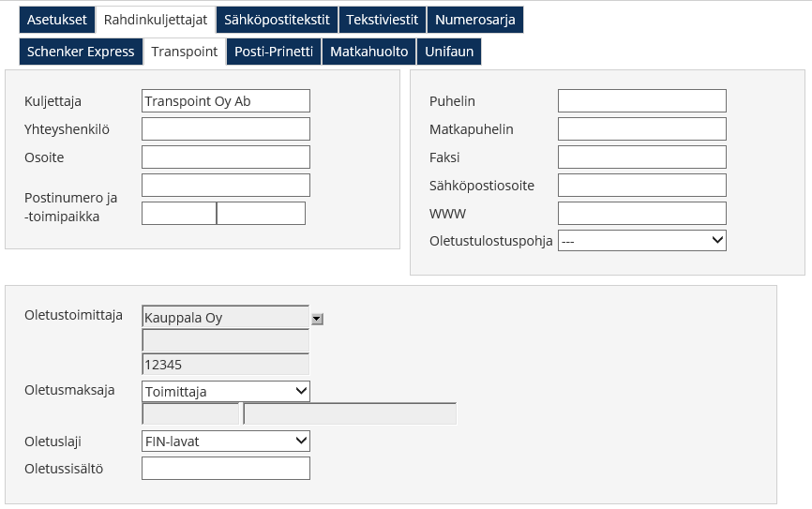
Task: Expand the Oletuslaji FIN-lavat dropdown
Action: tap(225, 441)
